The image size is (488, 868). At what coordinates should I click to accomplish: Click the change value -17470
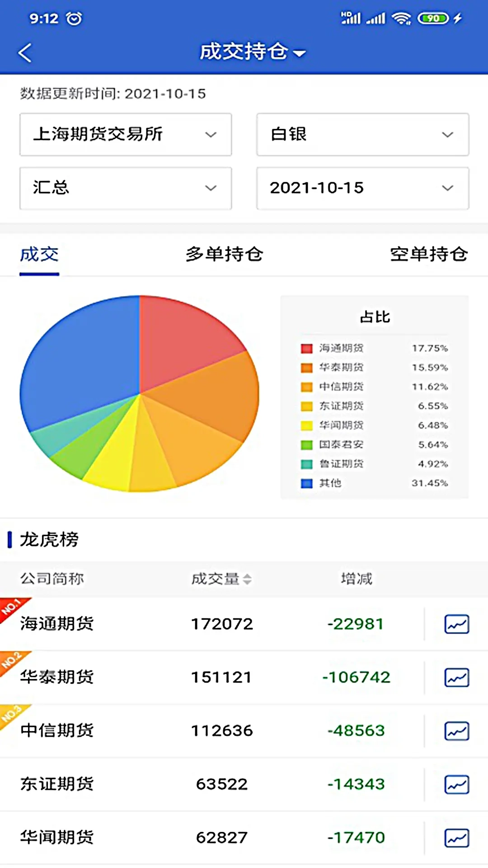coord(356,838)
